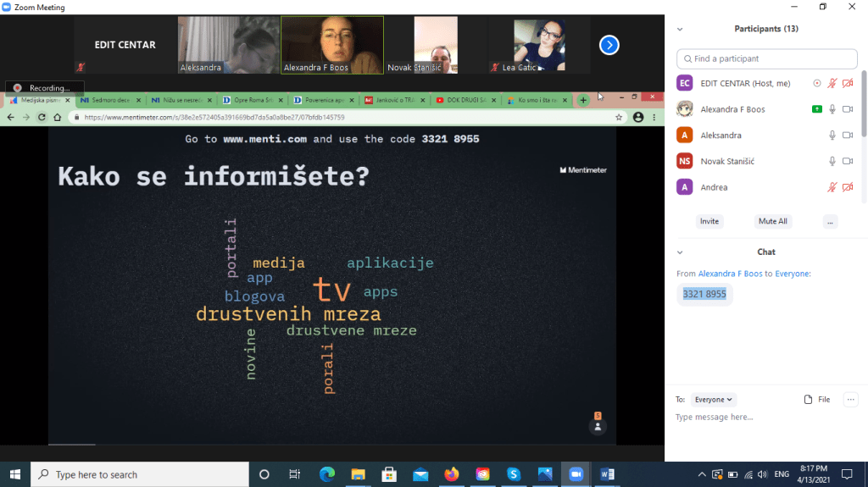Show next video thumbnails with blue arrow
The width and height of the screenshot is (868, 487).
tap(609, 45)
